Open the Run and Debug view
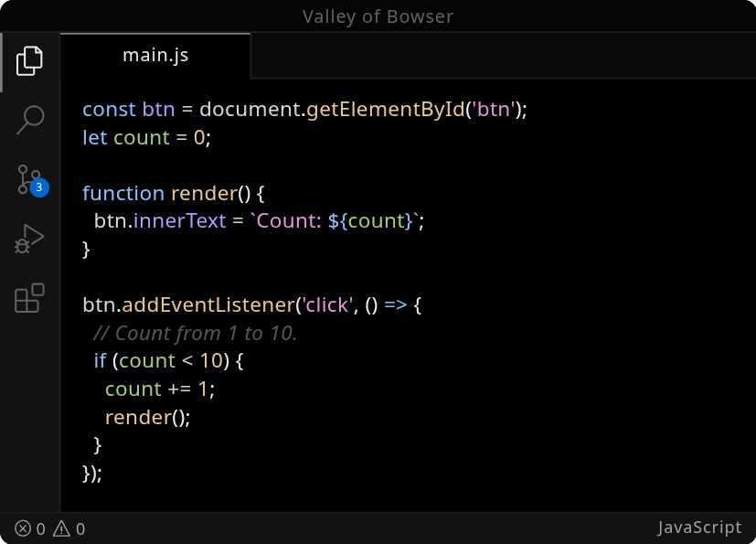 29,238
